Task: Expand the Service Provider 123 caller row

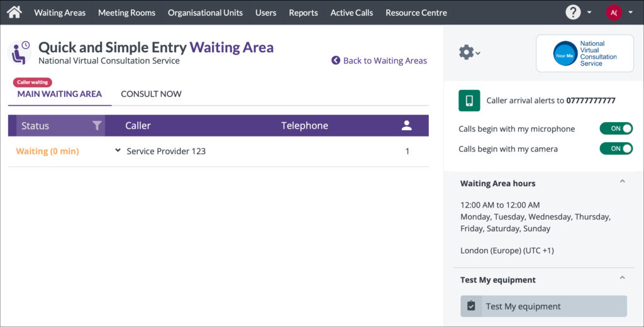Action: pos(118,151)
